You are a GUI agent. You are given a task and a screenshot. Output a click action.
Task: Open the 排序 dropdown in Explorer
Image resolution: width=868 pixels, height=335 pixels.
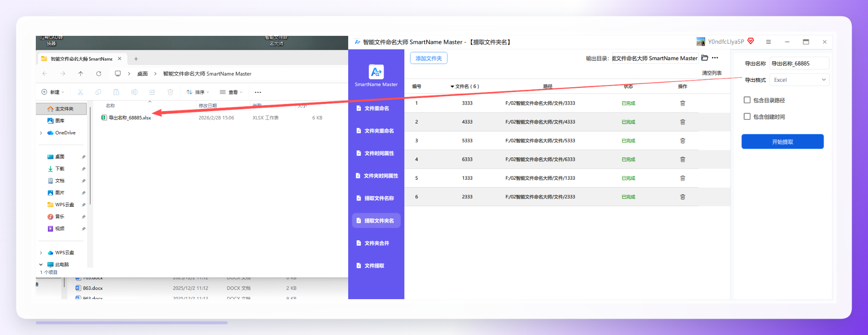pyautogui.click(x=198, y=92)
